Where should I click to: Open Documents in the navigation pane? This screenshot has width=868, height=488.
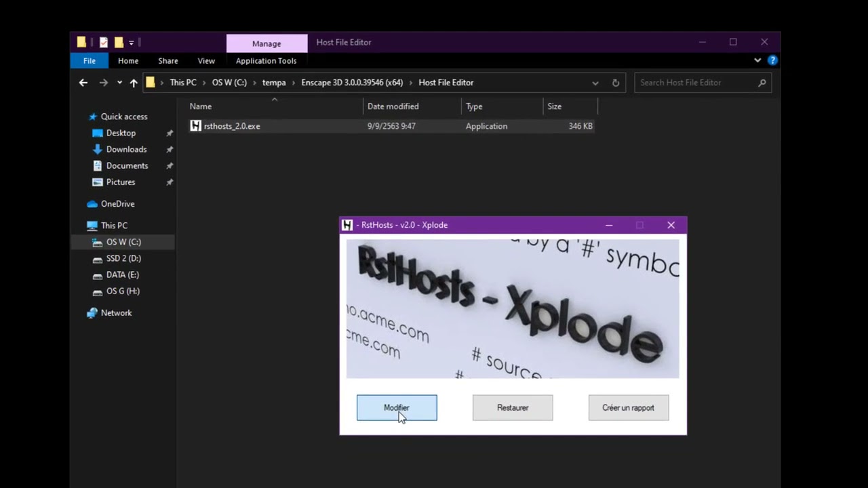pos(127,165)
